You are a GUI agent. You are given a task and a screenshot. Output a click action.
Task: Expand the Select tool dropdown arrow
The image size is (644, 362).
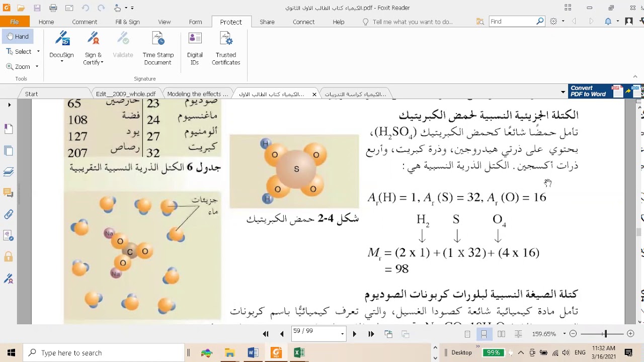click(x=38, y=51)
